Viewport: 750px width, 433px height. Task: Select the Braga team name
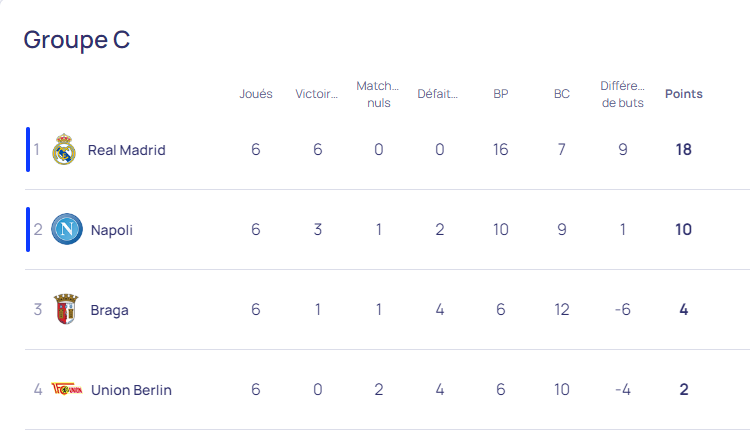pyautogui.click(x=109, y=310)
